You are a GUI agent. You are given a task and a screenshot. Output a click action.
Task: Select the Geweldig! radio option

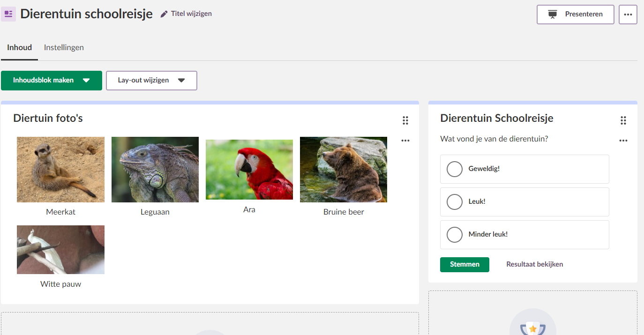[x=455, y=169]
